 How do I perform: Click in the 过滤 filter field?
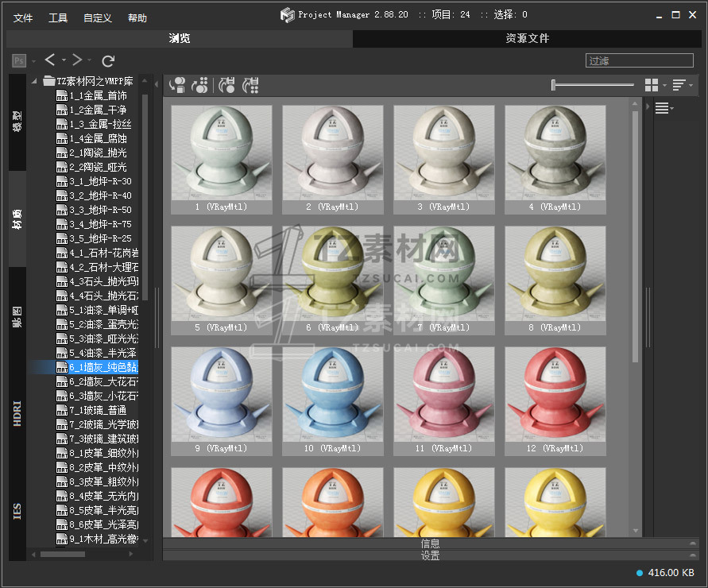point(639,60)
